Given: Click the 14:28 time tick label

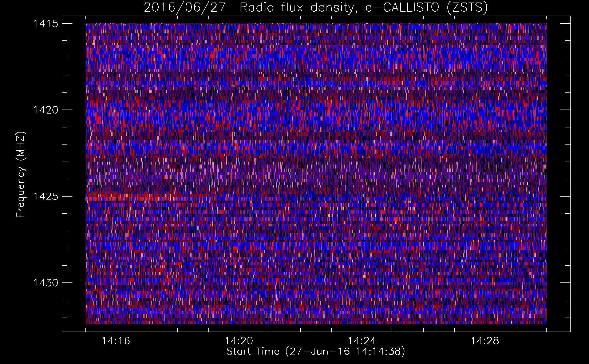Looking at the screenshot, I should (485, 341).
